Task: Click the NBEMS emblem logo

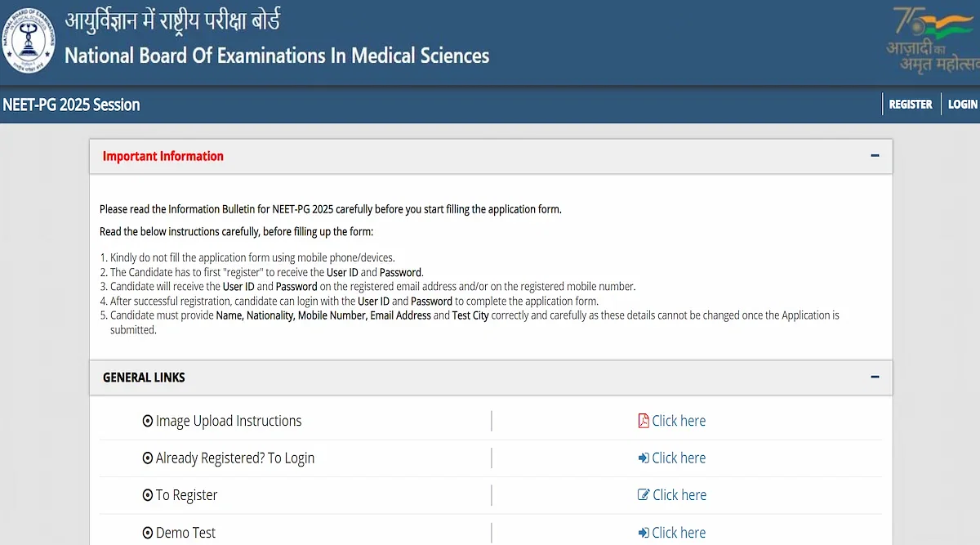Action: [29, 41]
